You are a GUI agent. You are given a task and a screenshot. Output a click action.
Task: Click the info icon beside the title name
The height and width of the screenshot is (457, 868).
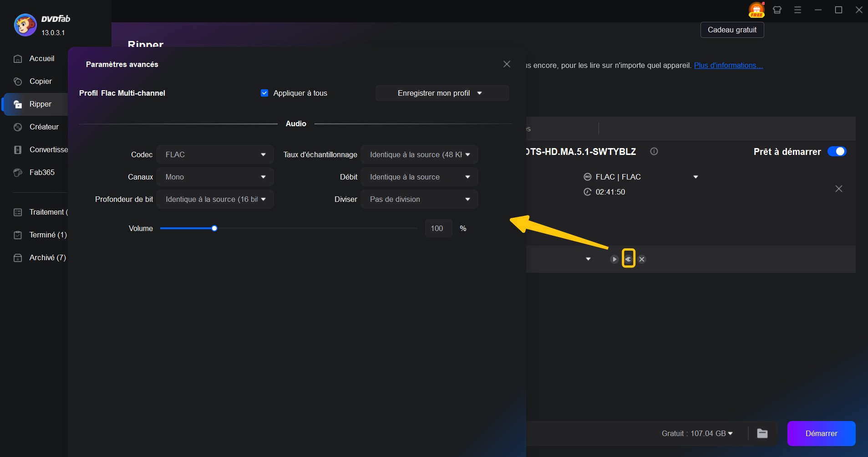pos(654,151)
